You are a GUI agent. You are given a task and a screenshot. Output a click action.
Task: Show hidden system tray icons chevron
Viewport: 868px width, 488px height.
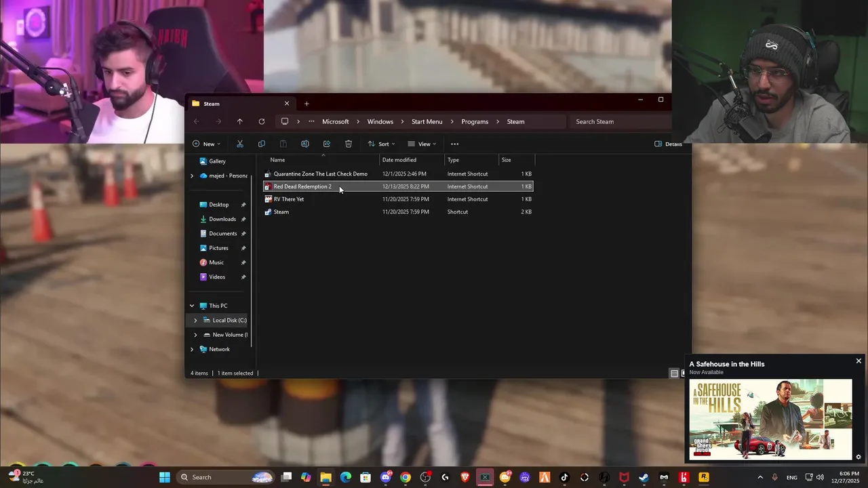click(x=760, y=477)
